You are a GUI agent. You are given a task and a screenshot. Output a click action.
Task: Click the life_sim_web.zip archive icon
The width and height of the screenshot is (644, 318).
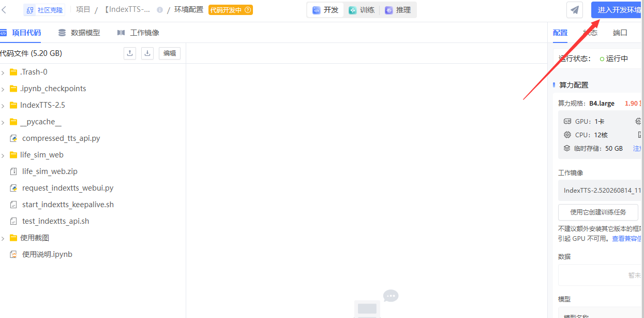point(13,171)
